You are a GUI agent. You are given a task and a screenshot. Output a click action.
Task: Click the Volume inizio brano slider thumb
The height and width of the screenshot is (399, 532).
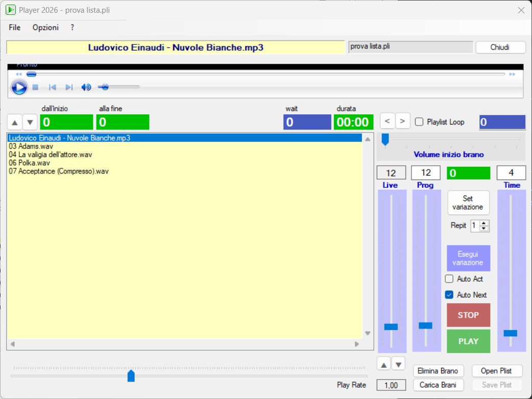point(385,139)
